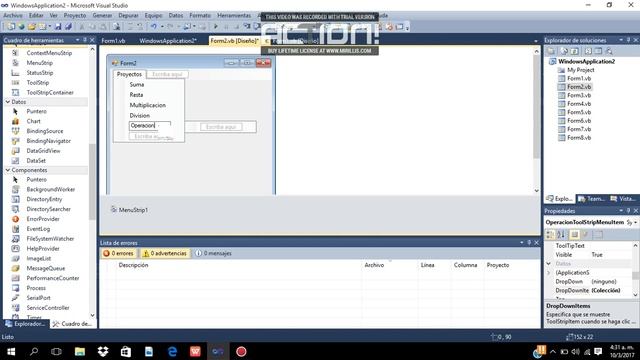Open the Explorador de soluciones panel dropdown arrow
Viewport: 640px width, 360px height.
click(621, 40)
